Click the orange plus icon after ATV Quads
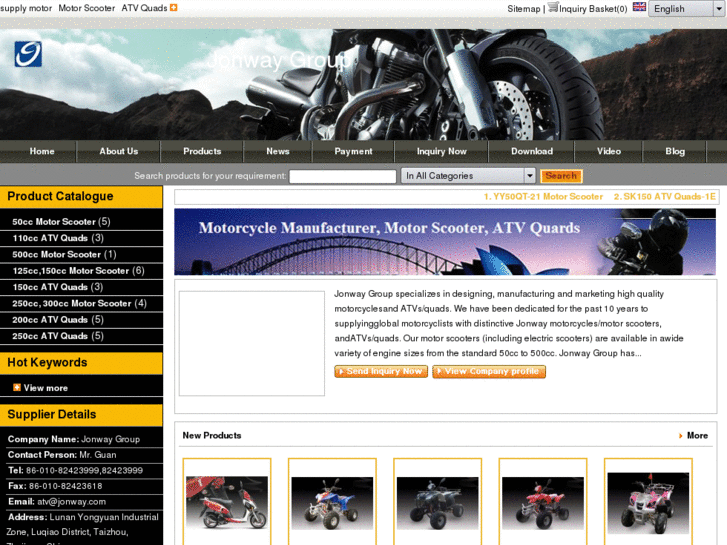Screen dimensions: 727x545 point(173,7)
